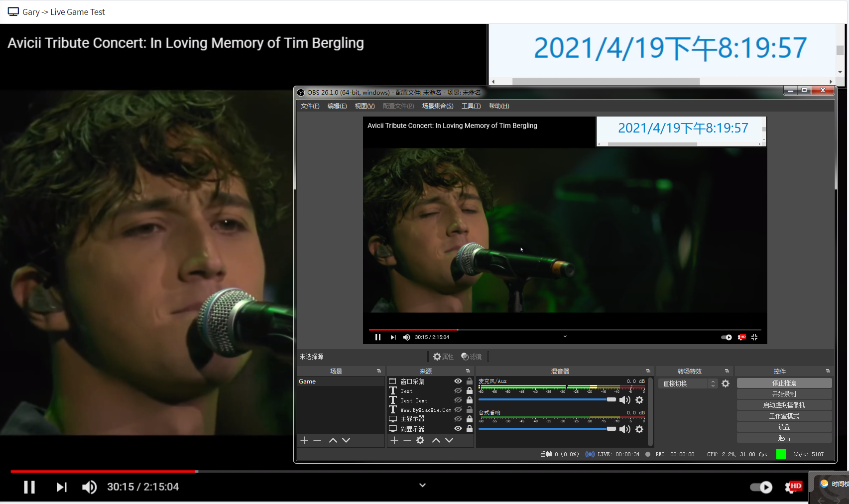Open the 编辑(E) menu in OBS
Screen dimensions: 849x504
(x=337, y=106)
